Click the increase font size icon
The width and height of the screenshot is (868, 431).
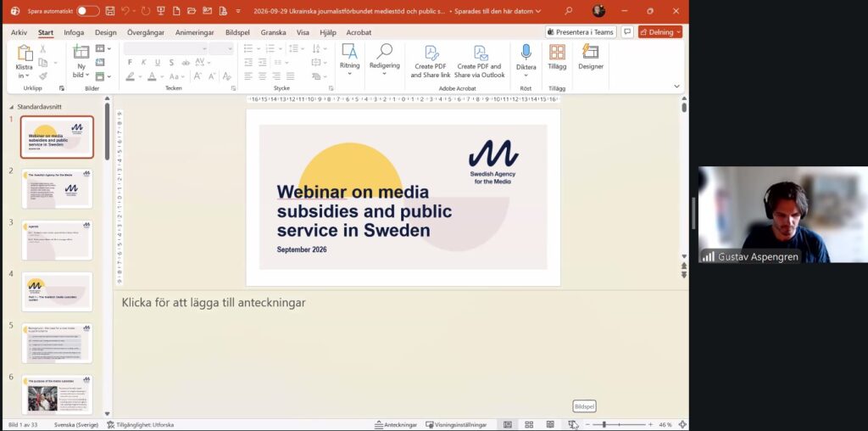(198, 76)
